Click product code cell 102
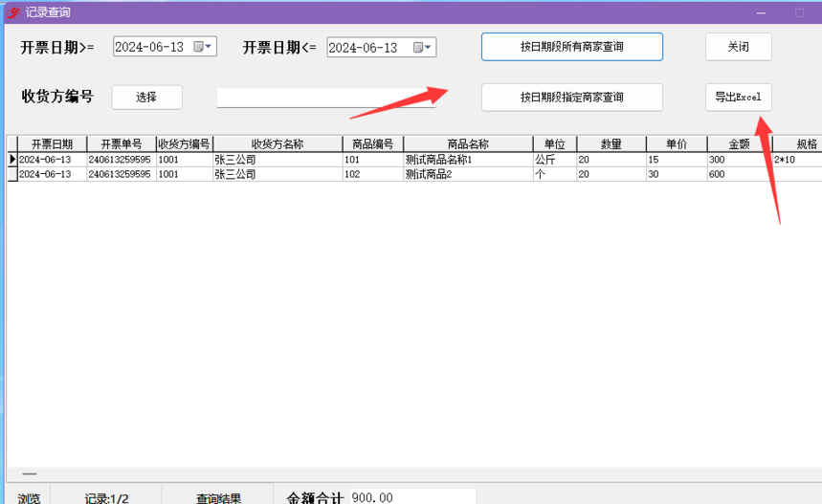822x504 pixels. tap(373, 174)
